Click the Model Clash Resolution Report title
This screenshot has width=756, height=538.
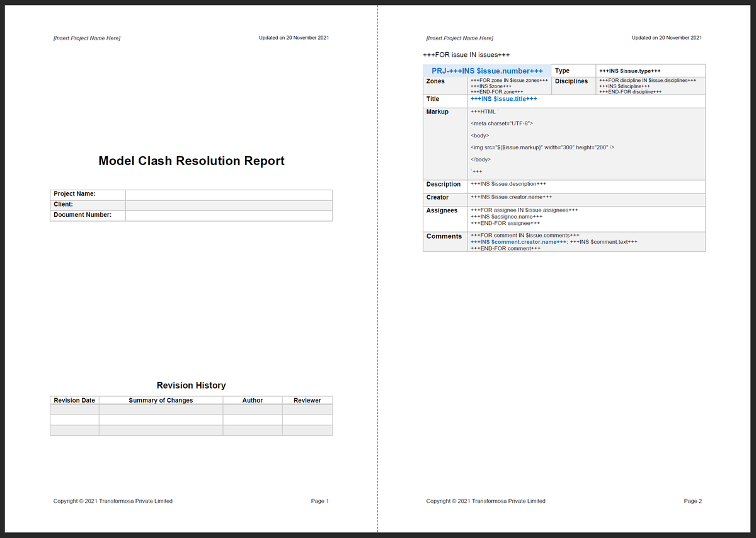(x=192, y=161)
